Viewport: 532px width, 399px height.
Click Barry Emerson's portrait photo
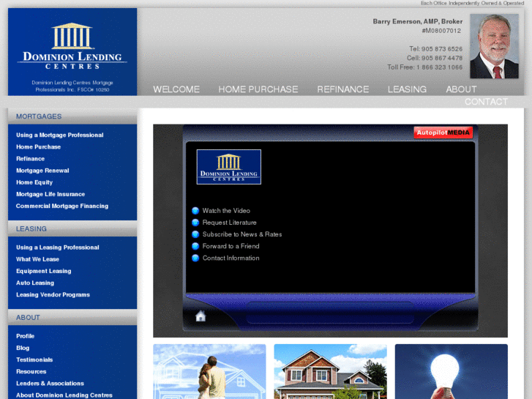coord(494,46)
